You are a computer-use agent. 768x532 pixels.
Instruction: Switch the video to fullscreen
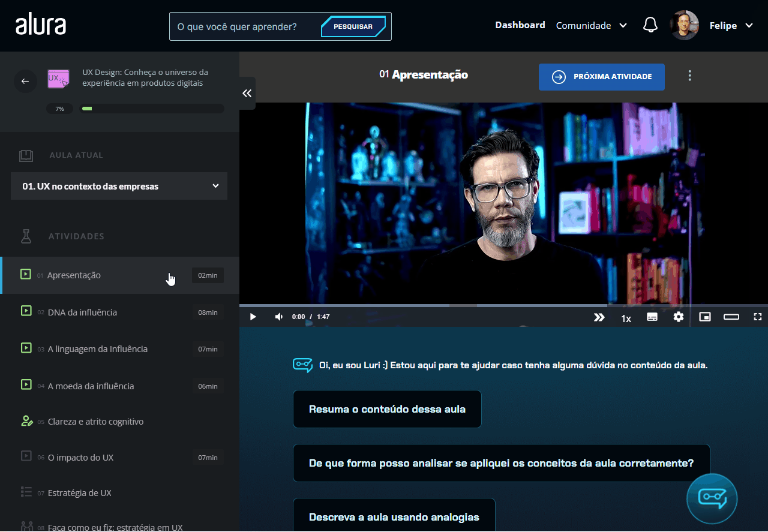coord(758,317)
